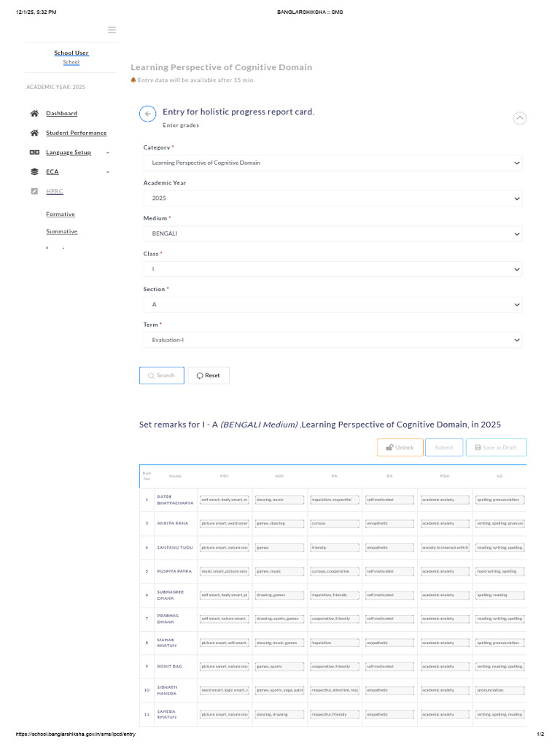Click the Submit button
The image size is (560, 747).
click(444, 448)
